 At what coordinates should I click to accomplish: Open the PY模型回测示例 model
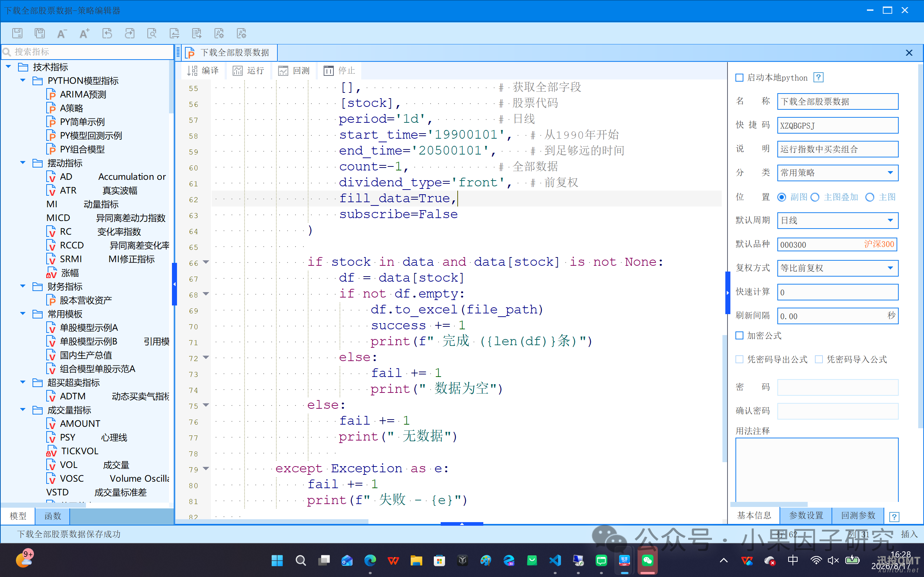point(91,135)
